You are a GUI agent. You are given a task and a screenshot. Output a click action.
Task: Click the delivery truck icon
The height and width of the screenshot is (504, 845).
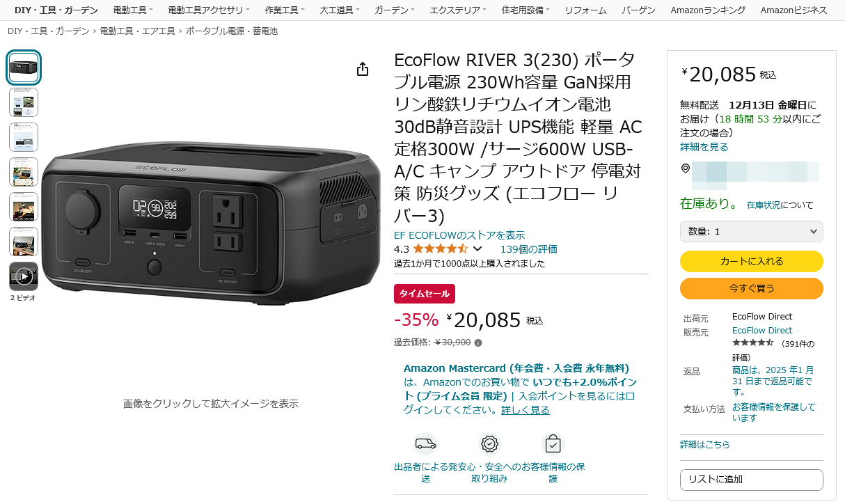tap(425, 443)
